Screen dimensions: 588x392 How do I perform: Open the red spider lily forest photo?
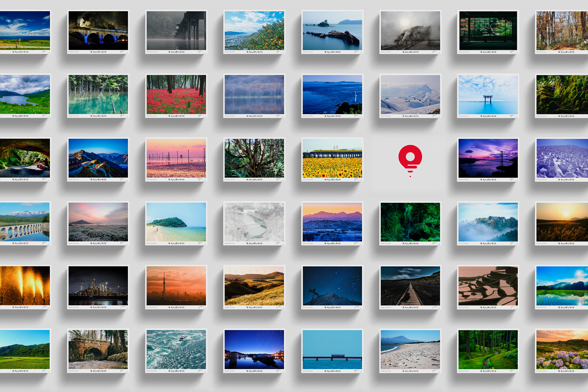[176, 95]
